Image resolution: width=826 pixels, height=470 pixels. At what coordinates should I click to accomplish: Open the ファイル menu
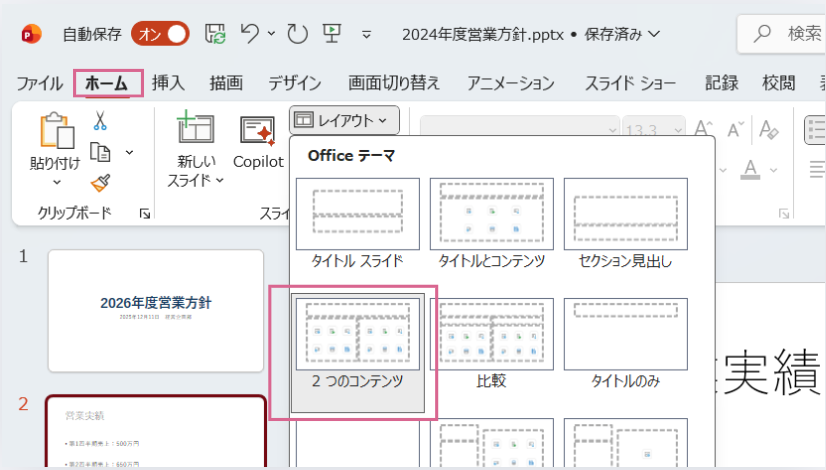pyautogui.click(x=40, y=83)
